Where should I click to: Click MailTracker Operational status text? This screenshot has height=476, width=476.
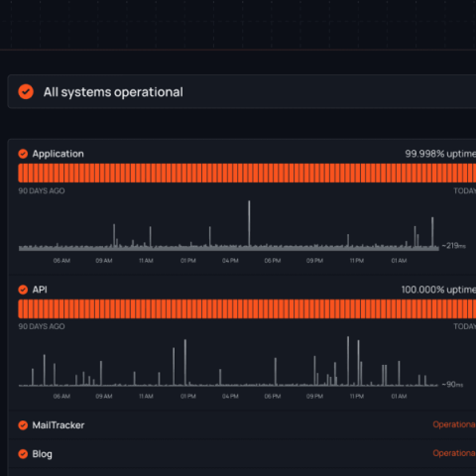pyautogui.click(x=454, y=424)
